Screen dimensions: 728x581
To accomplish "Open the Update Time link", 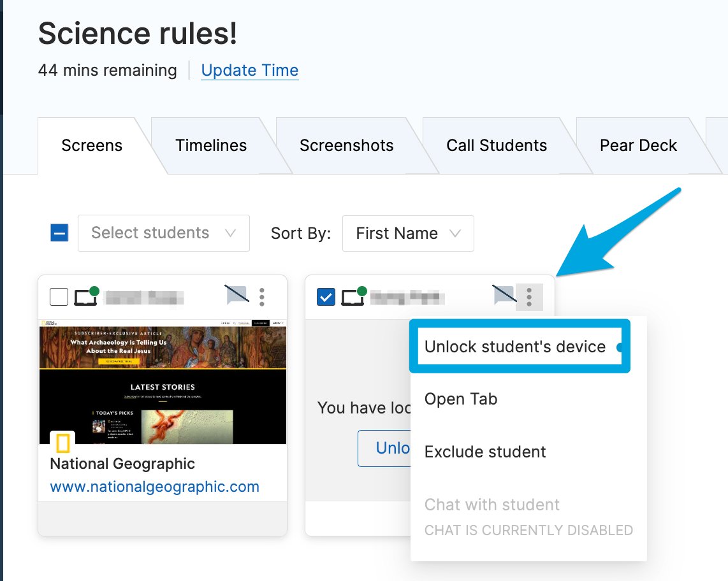I will (x=250, y=70).
